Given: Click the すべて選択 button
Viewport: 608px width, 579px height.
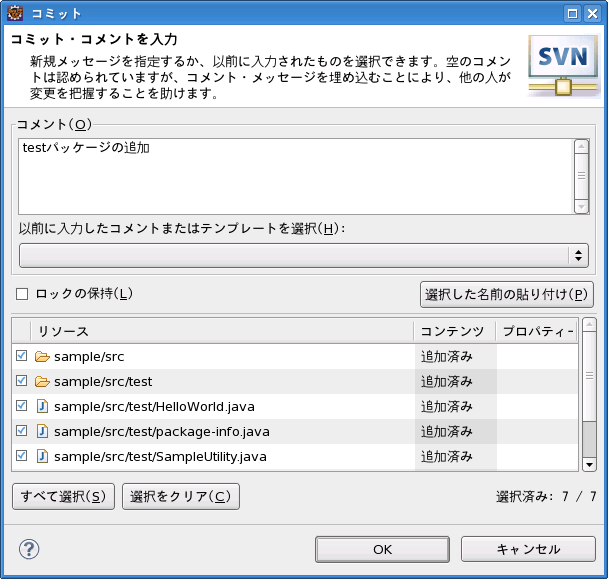Looking at the screenshot, I should point(63,497).
